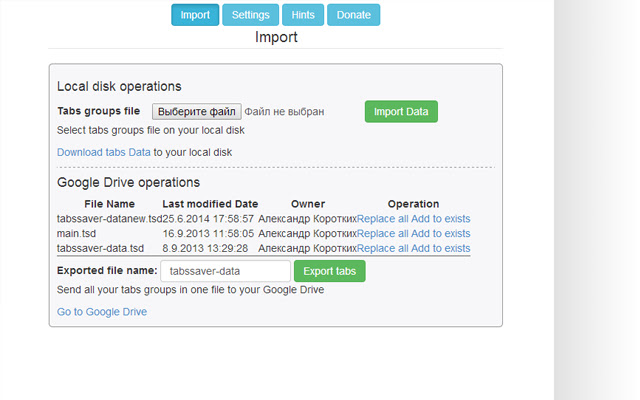The height and width of the screenshot is (400, 640).
Task: Click the Download tabs Data link
Action: coord(104,152)
